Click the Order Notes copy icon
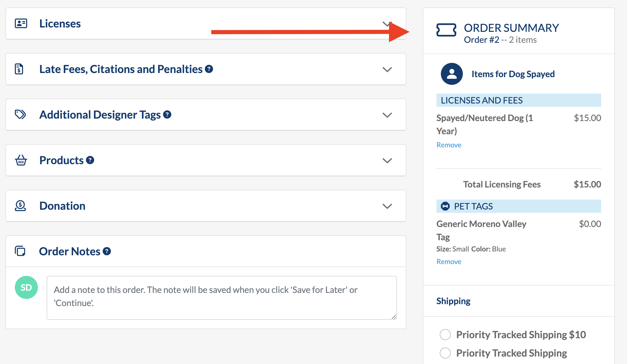 point(20,251)
